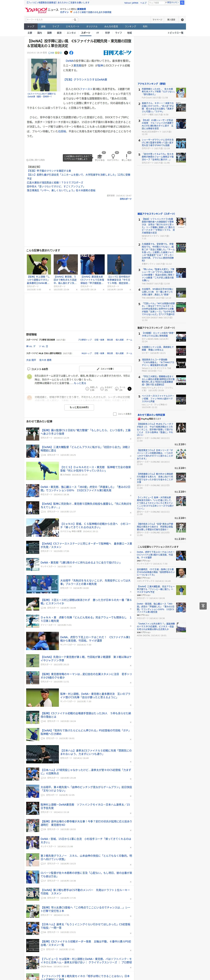The width and height of the screenshot is (210, 980).
Task: Click the 日刊スポーツ publisher logo
Action: pos(117,53)
